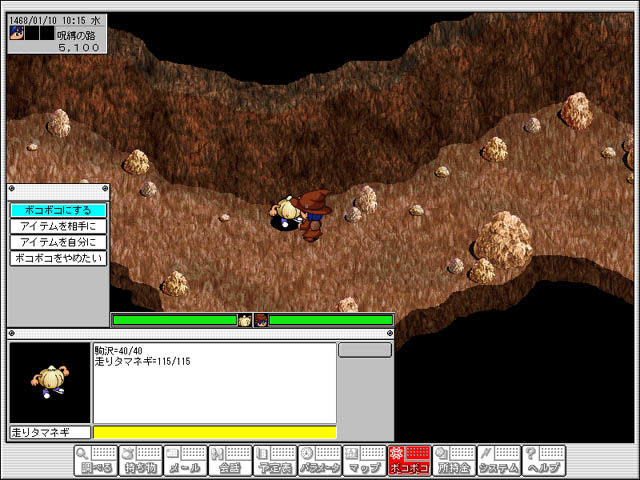The height and width of the screenshot is (480, 640).
Task: Click the red ボコボコ battle toolbar icon
Action: tap(409, 460)
